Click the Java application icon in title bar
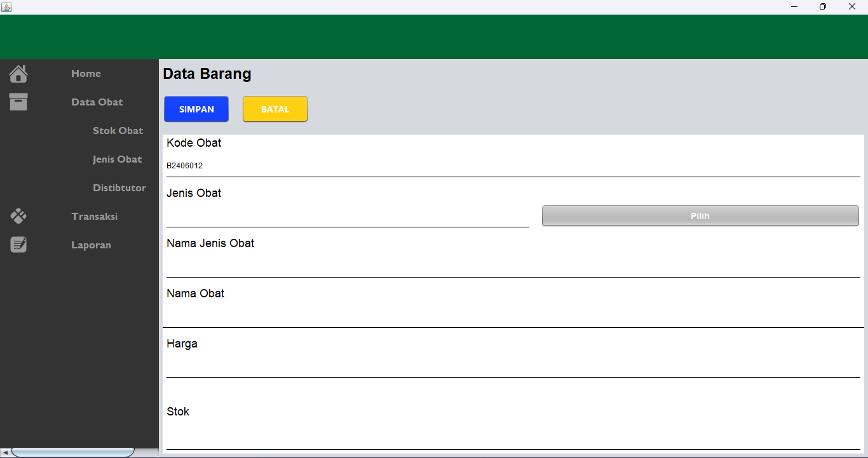868x458 pixels. [6, 7]
